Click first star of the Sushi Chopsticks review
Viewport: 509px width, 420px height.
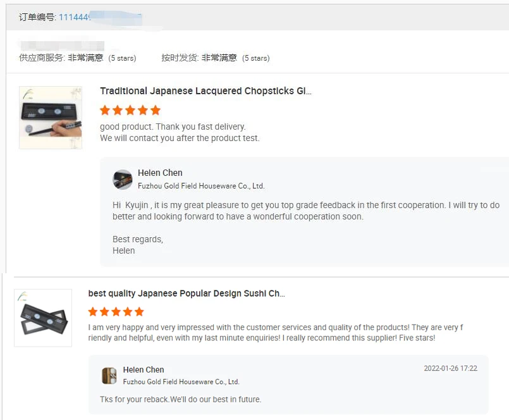[x=93, y=312]
